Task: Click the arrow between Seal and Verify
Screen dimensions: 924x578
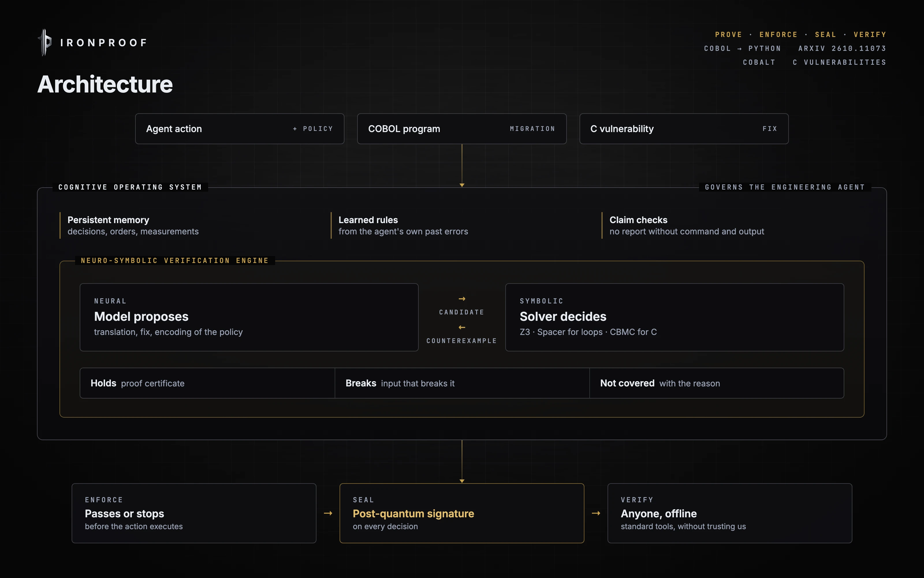Action: coord(596,513)
